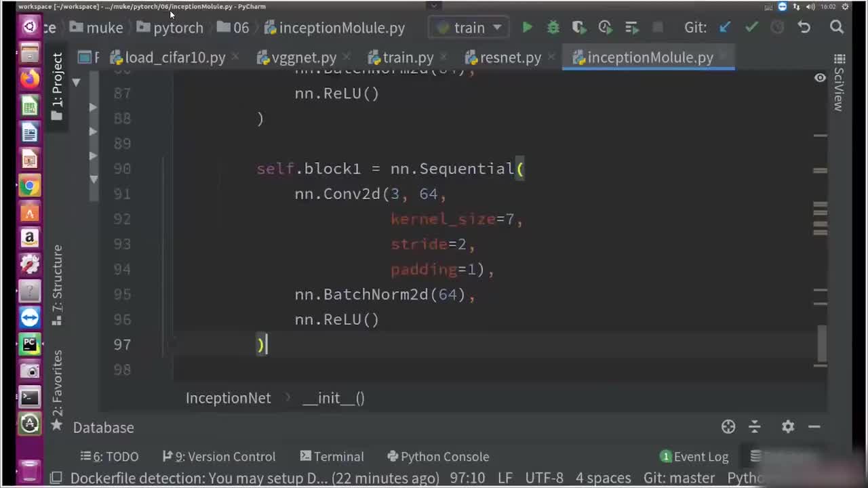Toggle the code inspection eye icon

click(x=820, y=78)
